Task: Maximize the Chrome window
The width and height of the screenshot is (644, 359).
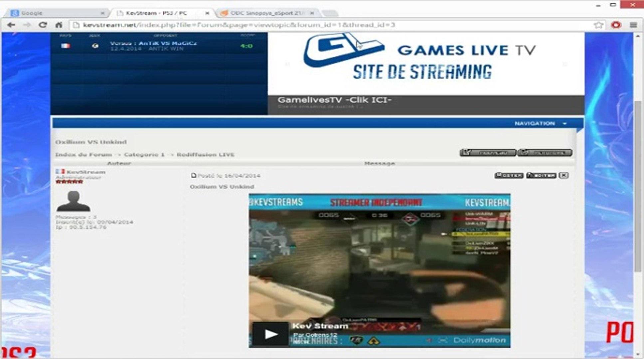Action: tap(613, 5)
